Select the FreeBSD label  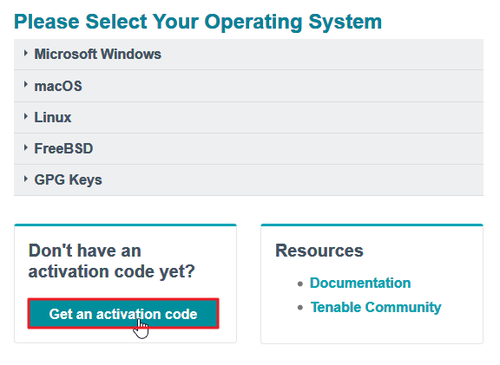63,149
